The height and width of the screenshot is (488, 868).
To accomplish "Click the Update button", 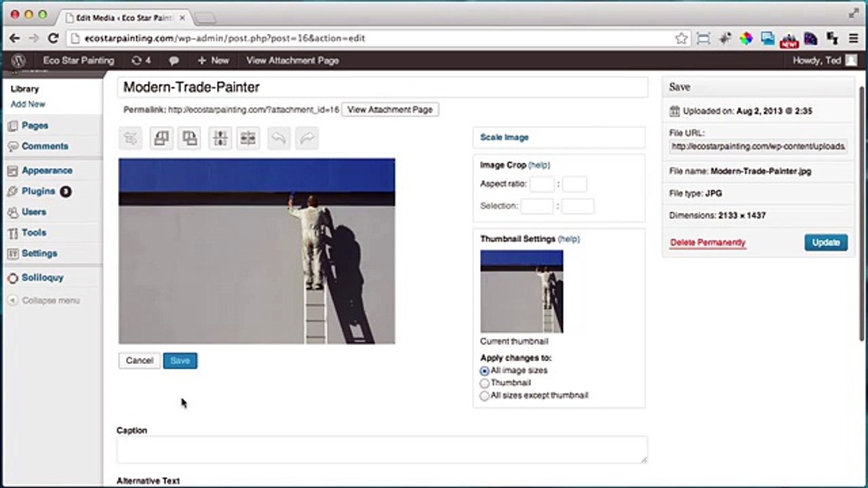I will pyautogui.click(x=826, y=243).
